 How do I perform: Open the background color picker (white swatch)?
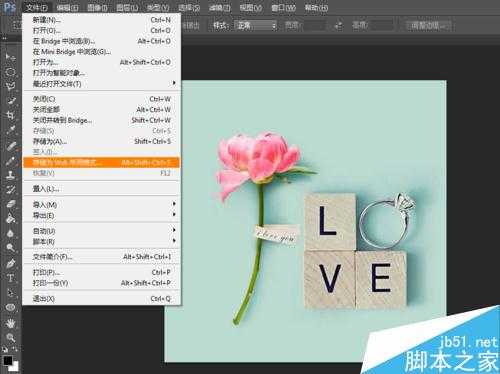14,367
